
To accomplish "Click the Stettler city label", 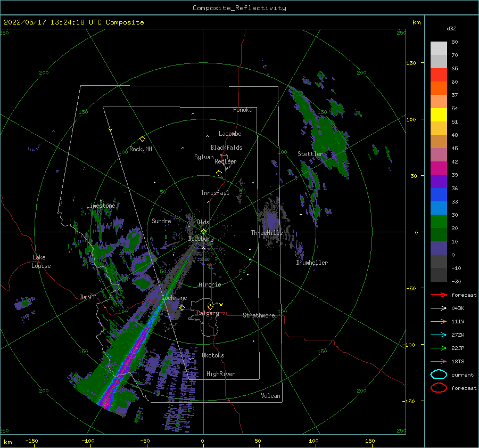I will (310, 154).
